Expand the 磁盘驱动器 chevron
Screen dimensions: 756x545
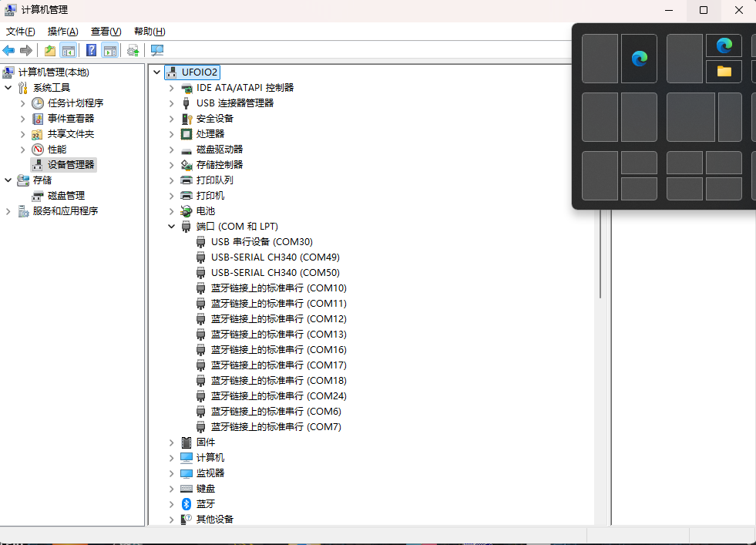point(172,150)
